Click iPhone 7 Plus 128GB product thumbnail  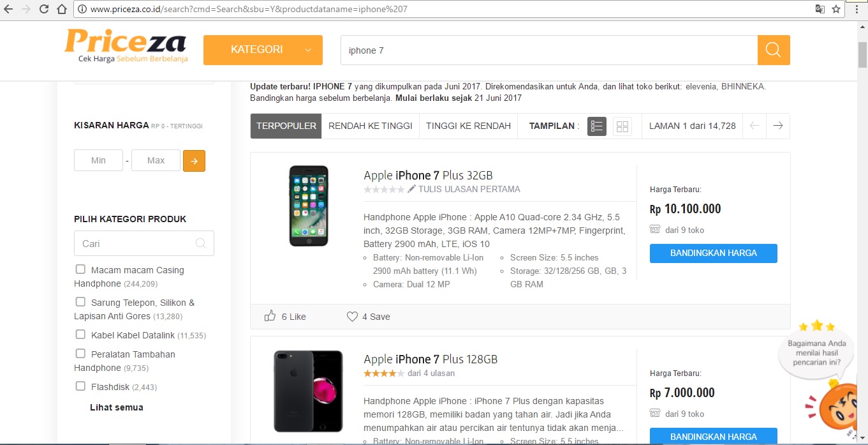309,391
